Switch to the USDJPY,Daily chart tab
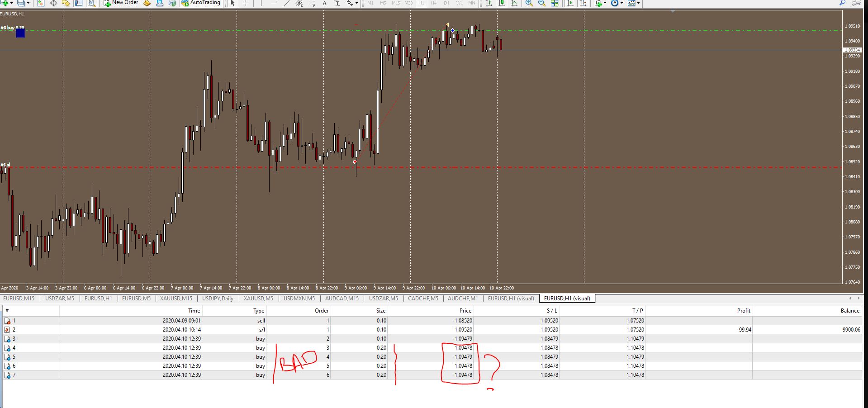The image size is (868, 408). [x=218, y=299]
